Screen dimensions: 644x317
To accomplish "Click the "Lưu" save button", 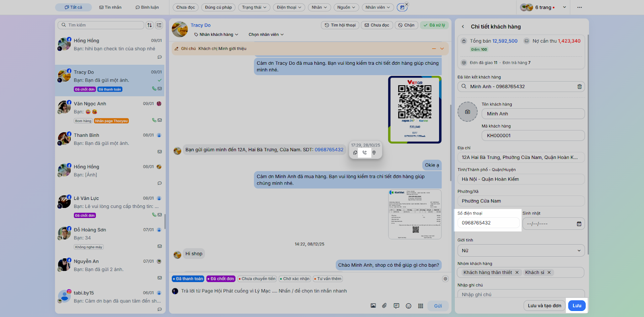I will [x=577, y=306].
